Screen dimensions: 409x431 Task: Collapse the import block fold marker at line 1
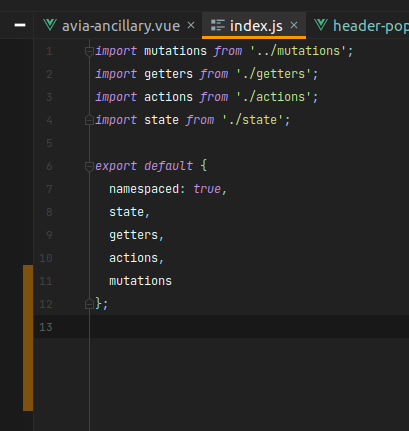[89, 51]
